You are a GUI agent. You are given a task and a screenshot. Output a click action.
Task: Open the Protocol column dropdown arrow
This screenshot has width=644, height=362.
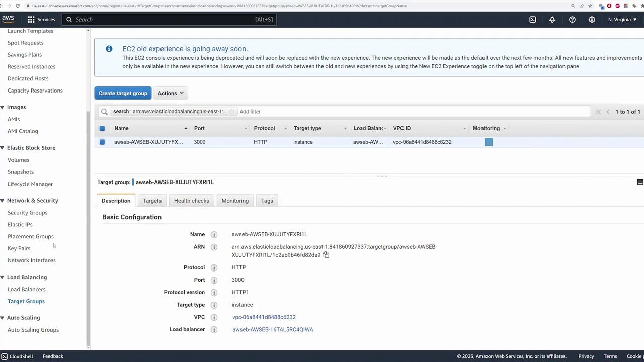coord(285,129)
